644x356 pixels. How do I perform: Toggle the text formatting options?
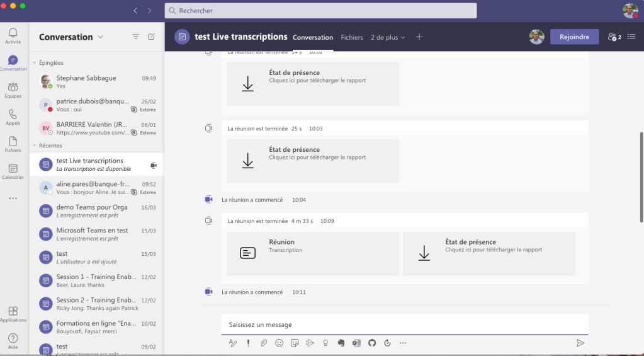[233, 343]
